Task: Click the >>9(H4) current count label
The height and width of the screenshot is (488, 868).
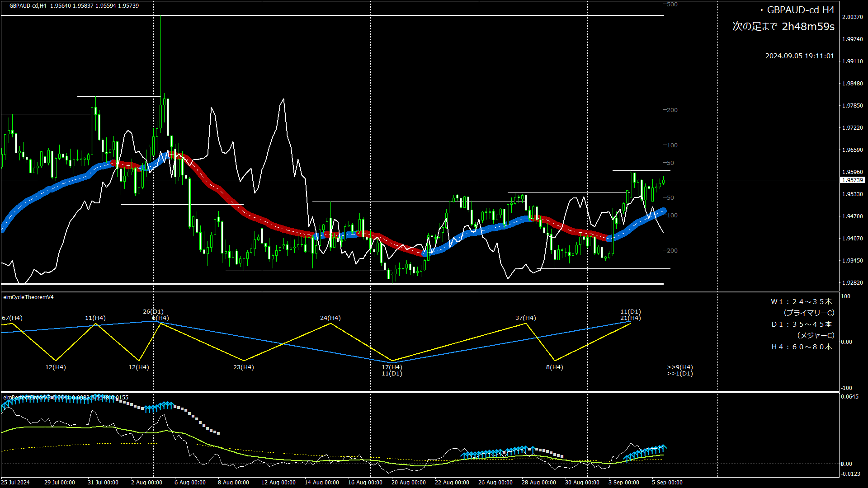Action: (679, 367)
